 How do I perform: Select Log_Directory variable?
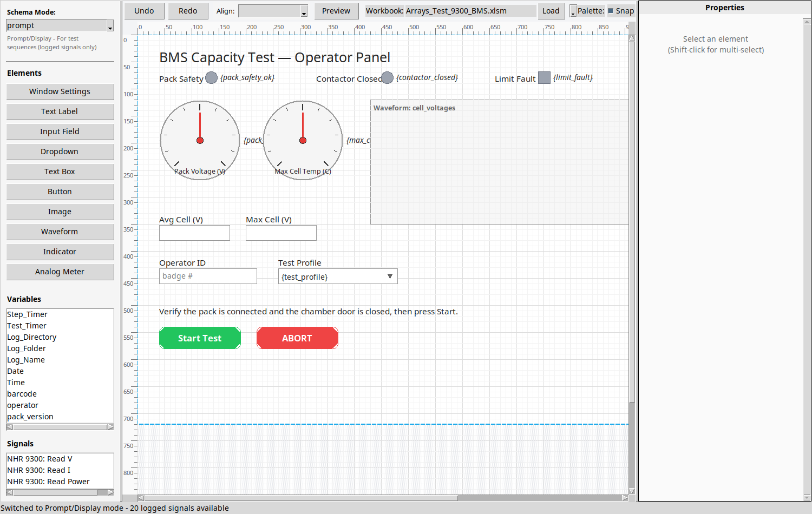tap(60, 337)
